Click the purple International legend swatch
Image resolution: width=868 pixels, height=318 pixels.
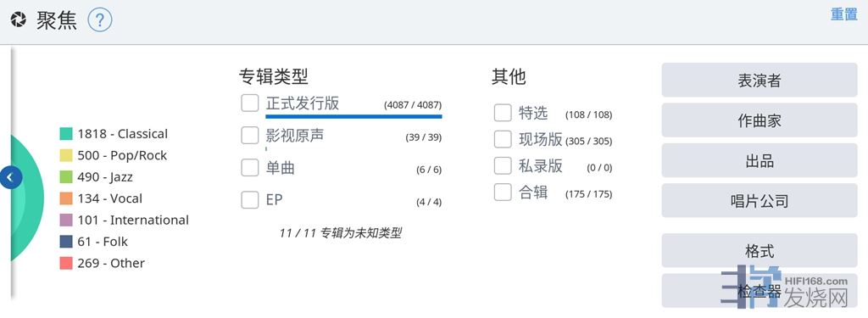66,220
